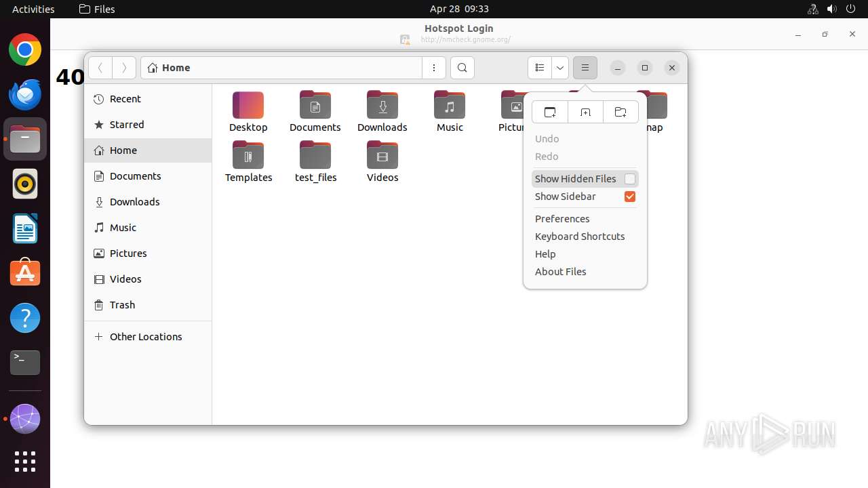Uncheck the Show Sidebar checkbox
868x488 pixels.
(630, 197)
